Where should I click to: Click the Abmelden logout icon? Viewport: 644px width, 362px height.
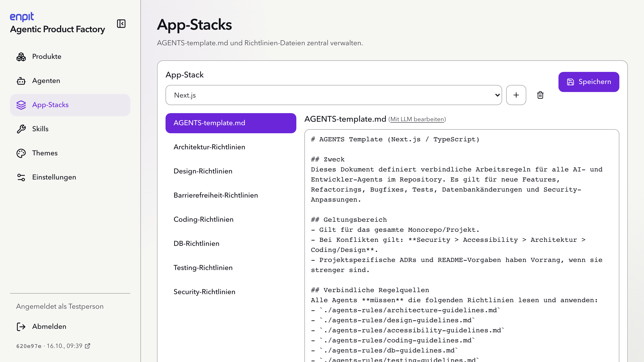tap(21, 327)
